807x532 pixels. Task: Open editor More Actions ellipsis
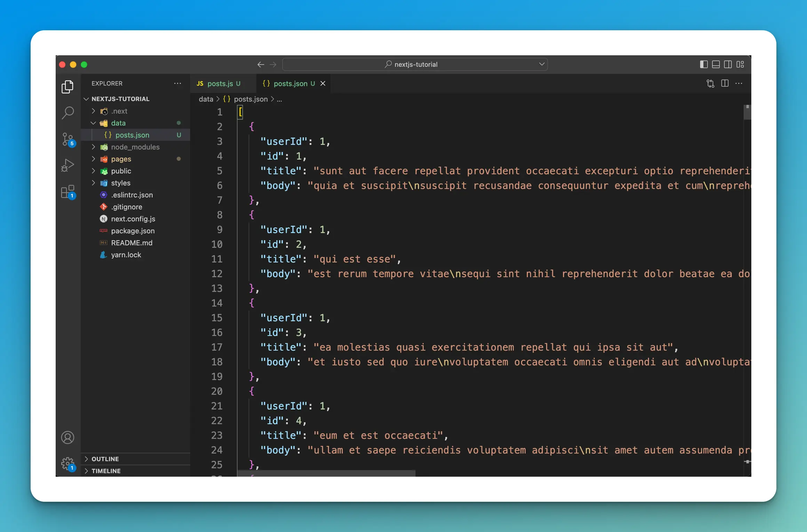point(739,83)
